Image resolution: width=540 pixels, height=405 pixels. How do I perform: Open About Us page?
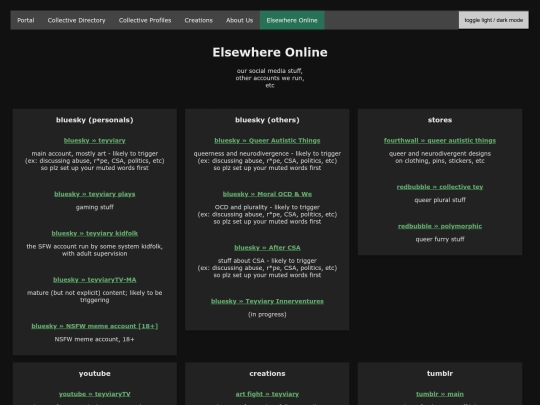[240, 20]
